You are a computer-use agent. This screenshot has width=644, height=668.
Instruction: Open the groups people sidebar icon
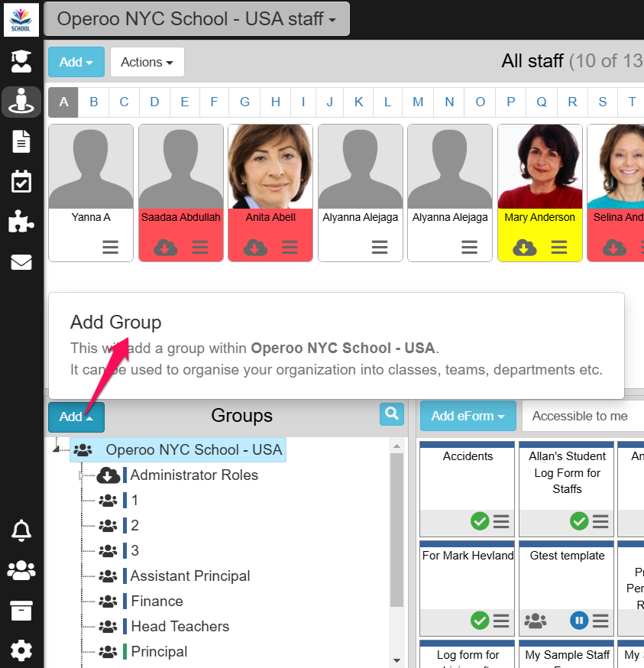(x=21, y=570)
